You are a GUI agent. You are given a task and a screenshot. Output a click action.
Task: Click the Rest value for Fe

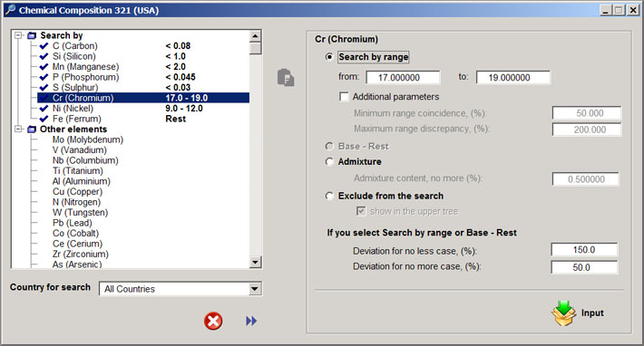click(x=176, y=119)
